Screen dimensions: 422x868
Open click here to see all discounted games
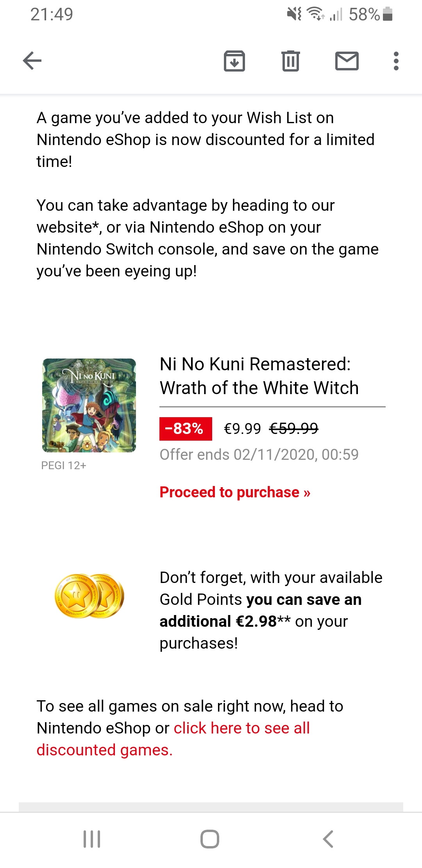241,728
